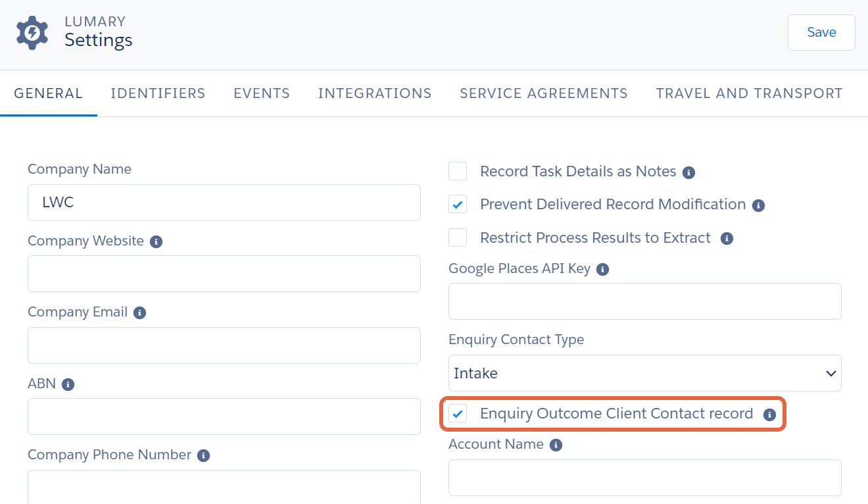Show Company Phone Number info tooltip
The width and height of the screenshot is (868, 504).
(x=203, y=455)
